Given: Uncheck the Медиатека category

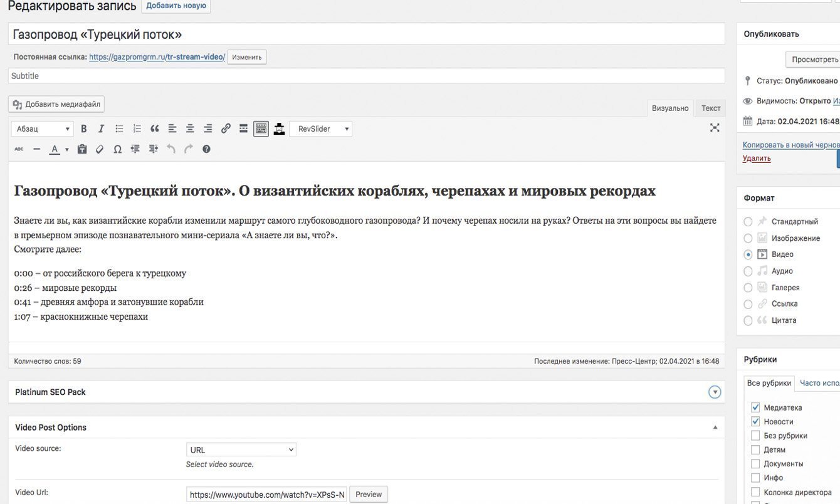Looking at the screenshot, I should [x=755, y=407].
